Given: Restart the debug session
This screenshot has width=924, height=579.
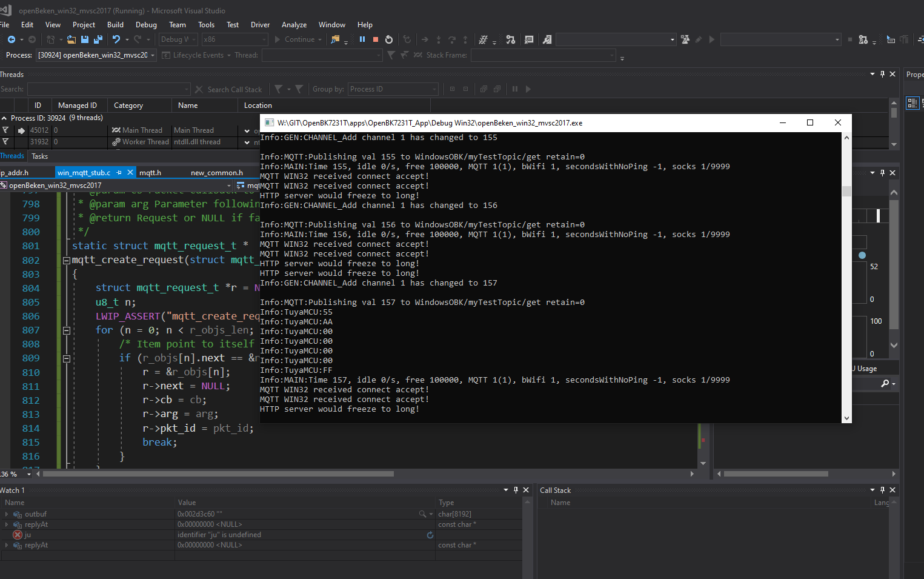Looking at the screenshot, I should (x=389, y=39).
